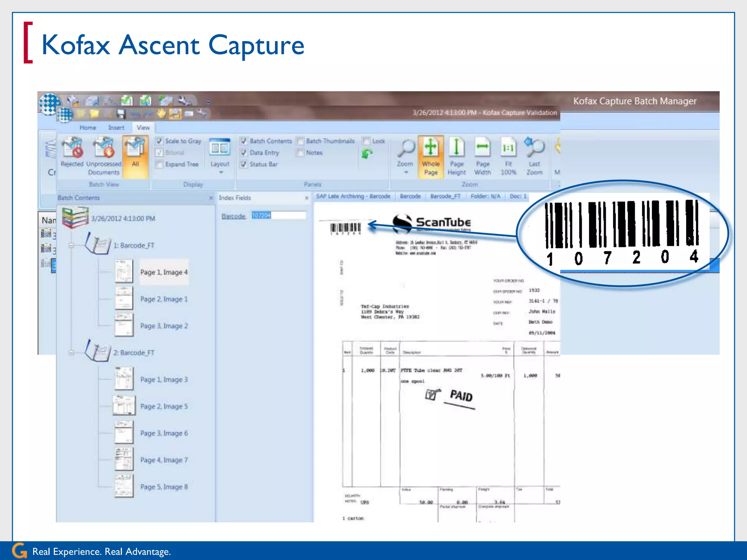Select the hand pan tool icon

160,114
